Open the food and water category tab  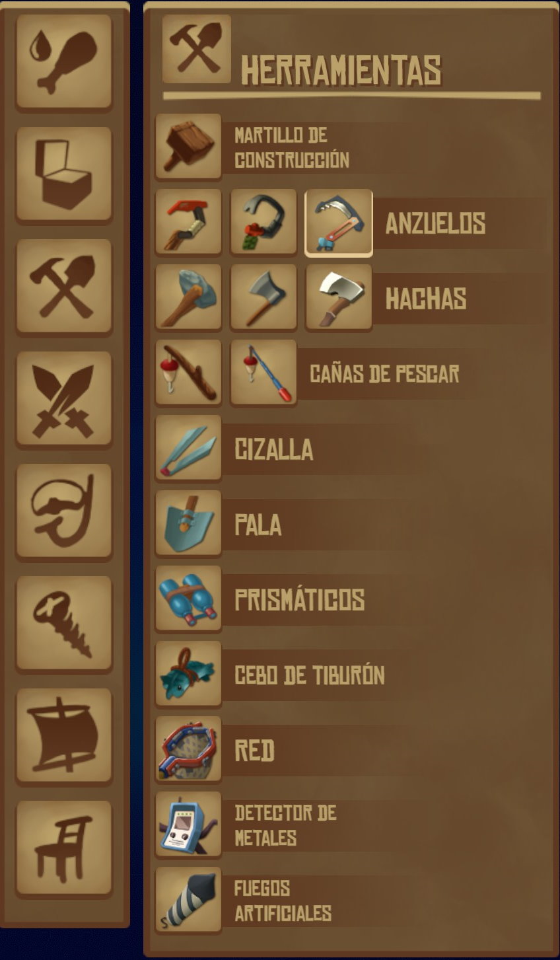[x=64, y=61]
